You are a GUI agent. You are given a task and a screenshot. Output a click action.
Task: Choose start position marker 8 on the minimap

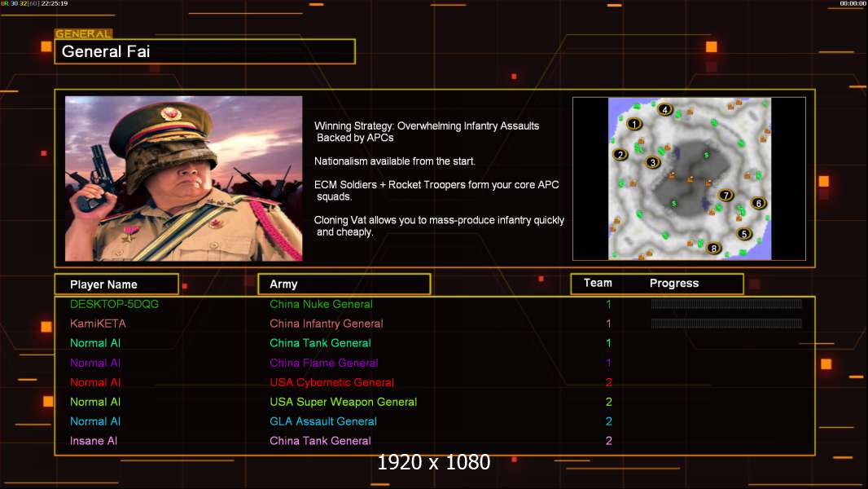tap(713, 248)
